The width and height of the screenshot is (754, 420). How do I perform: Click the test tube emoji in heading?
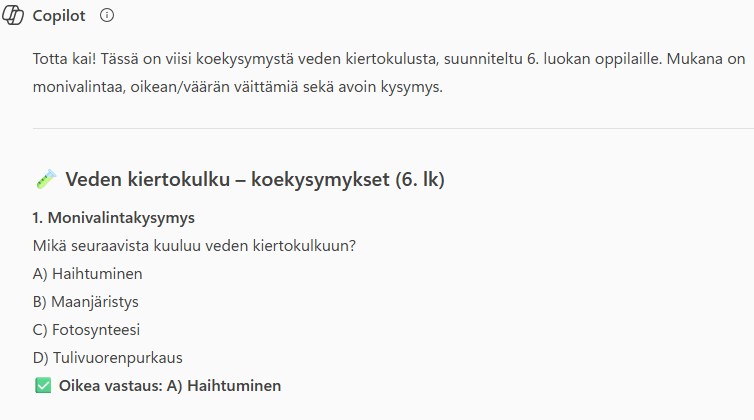coord(45,180)
